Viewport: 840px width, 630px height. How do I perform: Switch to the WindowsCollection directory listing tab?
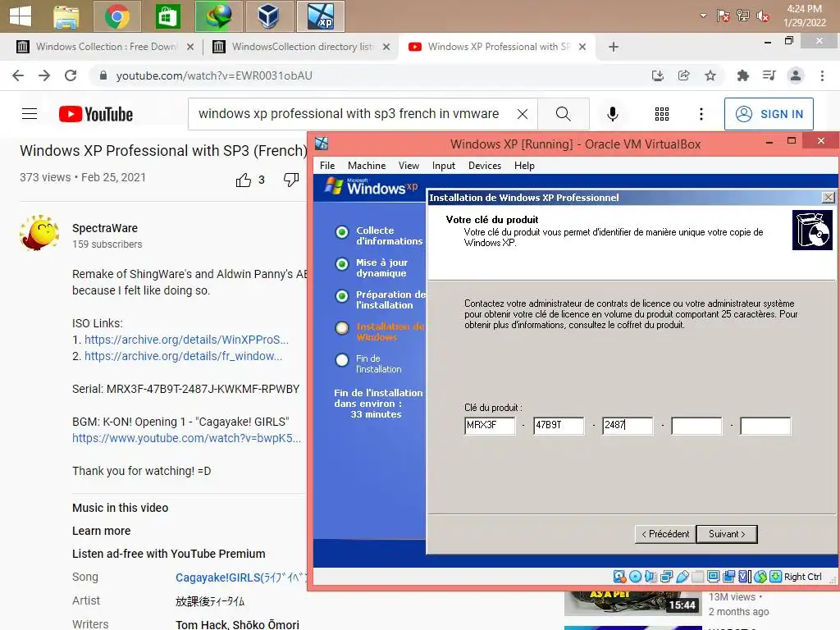[x=301, y=47]
